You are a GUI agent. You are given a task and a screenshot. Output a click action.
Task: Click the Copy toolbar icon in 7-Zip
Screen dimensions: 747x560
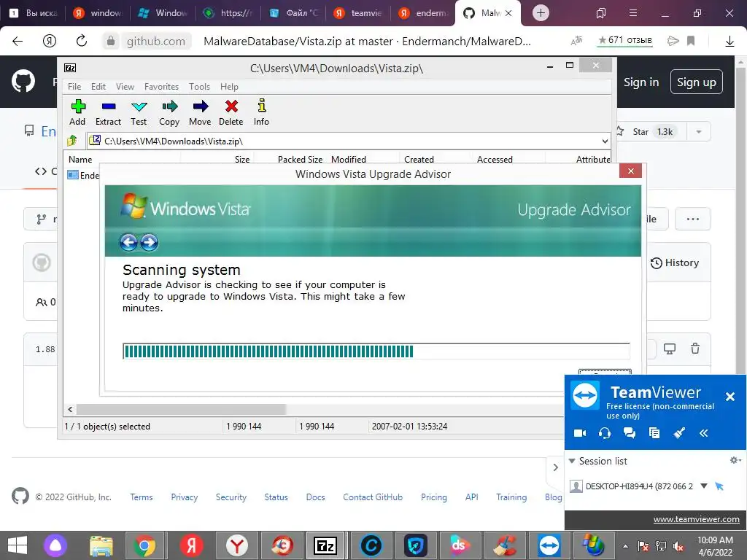tap(169, 112)
